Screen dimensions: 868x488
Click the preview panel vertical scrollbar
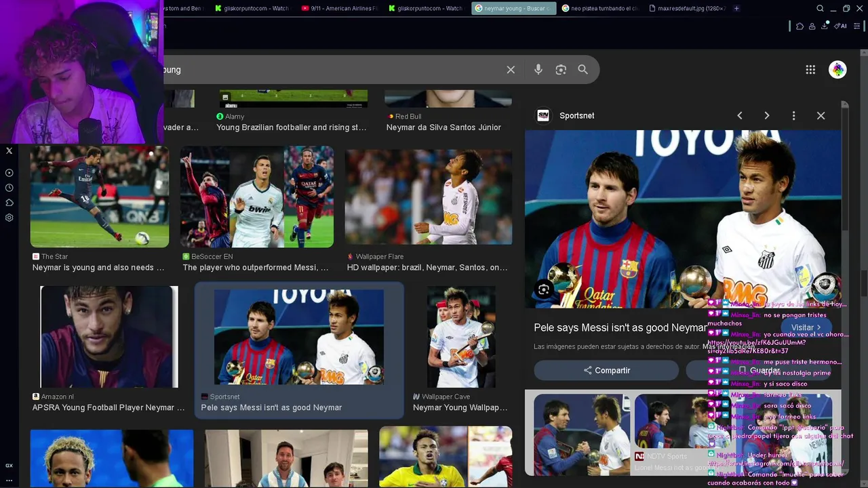pyautogui.click(x=844, y=166)
